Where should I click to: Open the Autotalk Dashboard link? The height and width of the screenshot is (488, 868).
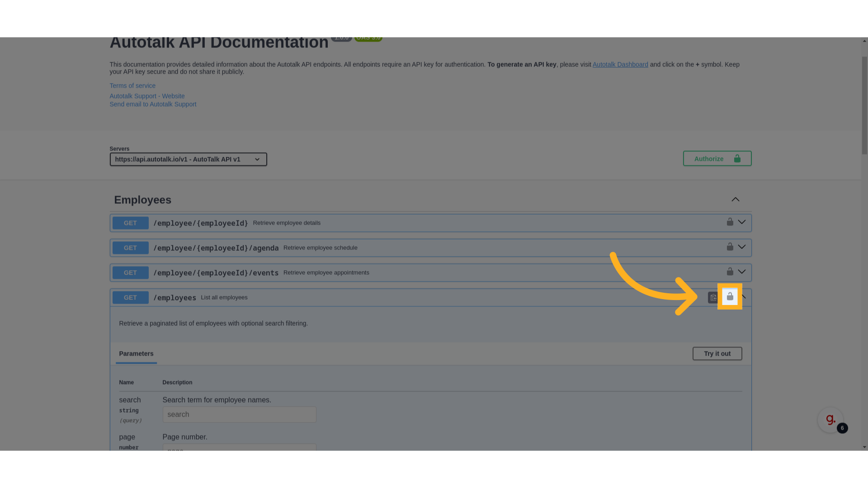[620, 65]
